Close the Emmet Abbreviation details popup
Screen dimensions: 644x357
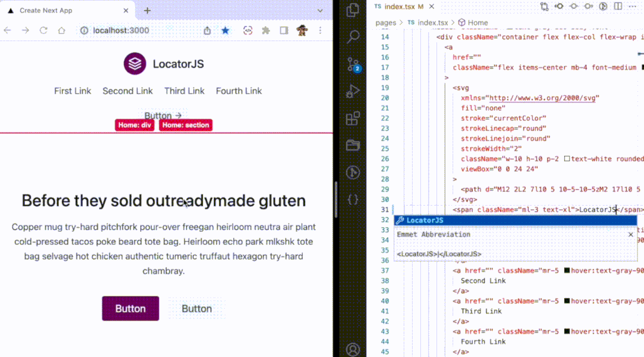[631, 235]
